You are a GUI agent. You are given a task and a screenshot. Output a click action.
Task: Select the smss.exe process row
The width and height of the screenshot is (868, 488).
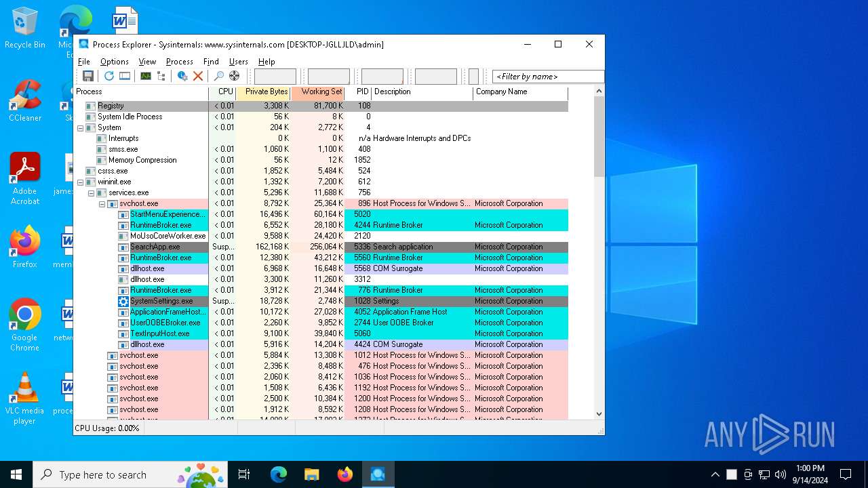click(x=321, y=149)
